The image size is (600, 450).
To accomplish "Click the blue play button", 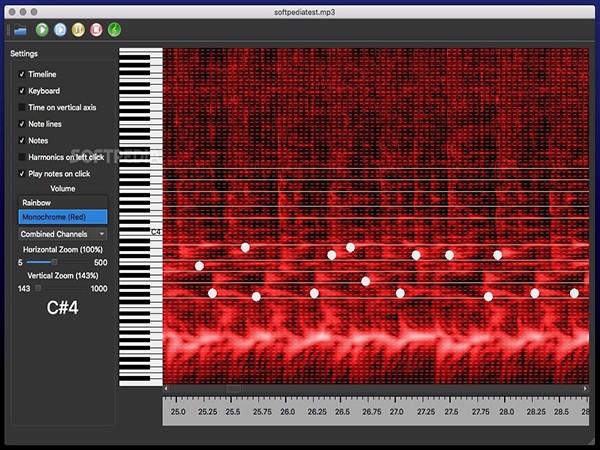I will [x=60, y=30].
